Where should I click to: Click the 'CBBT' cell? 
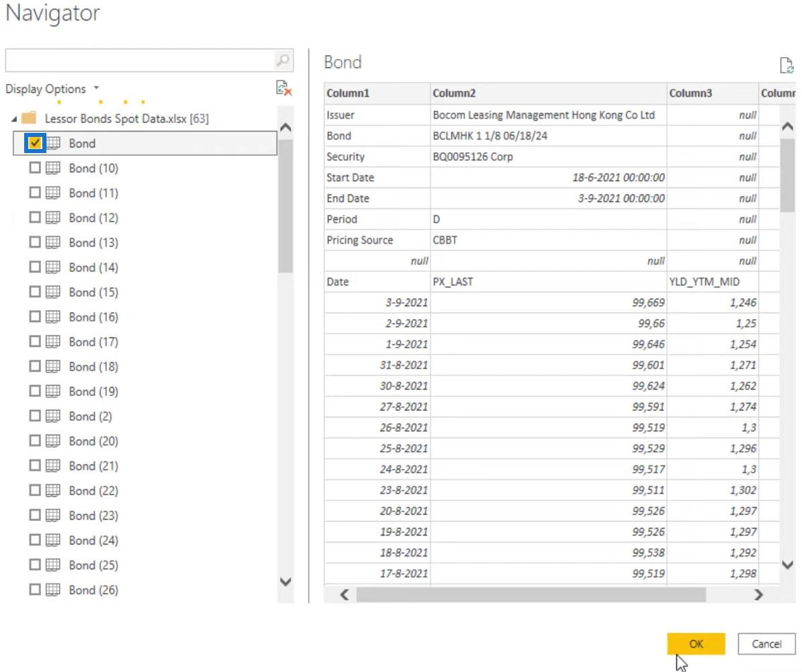click(548, 240)
